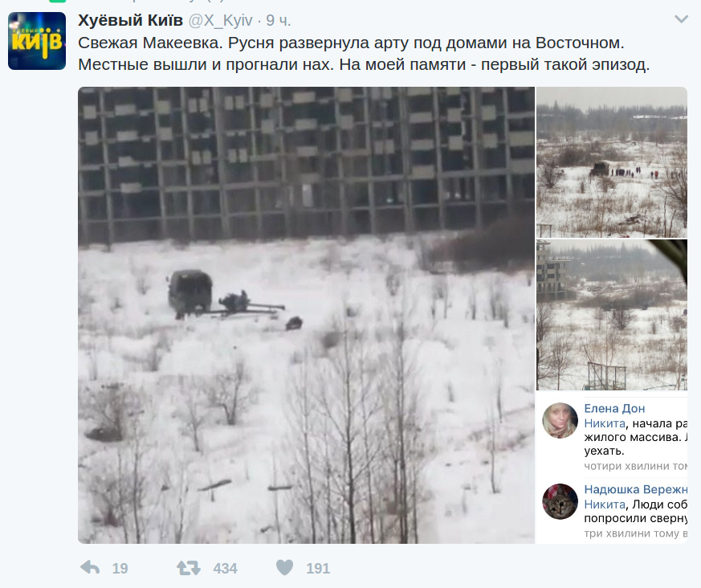Click the reply arrow icon

click(x=90, y=568)
